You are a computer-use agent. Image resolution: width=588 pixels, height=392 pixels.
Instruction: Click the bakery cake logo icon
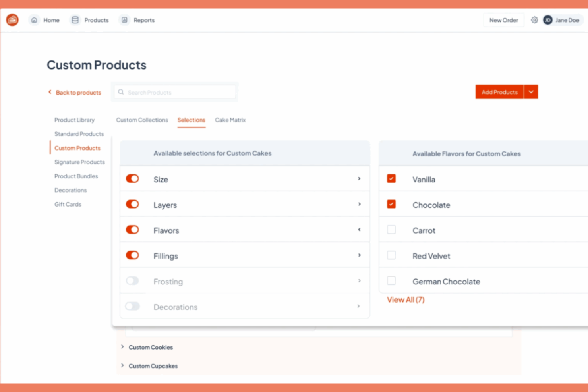click(12, 20)
